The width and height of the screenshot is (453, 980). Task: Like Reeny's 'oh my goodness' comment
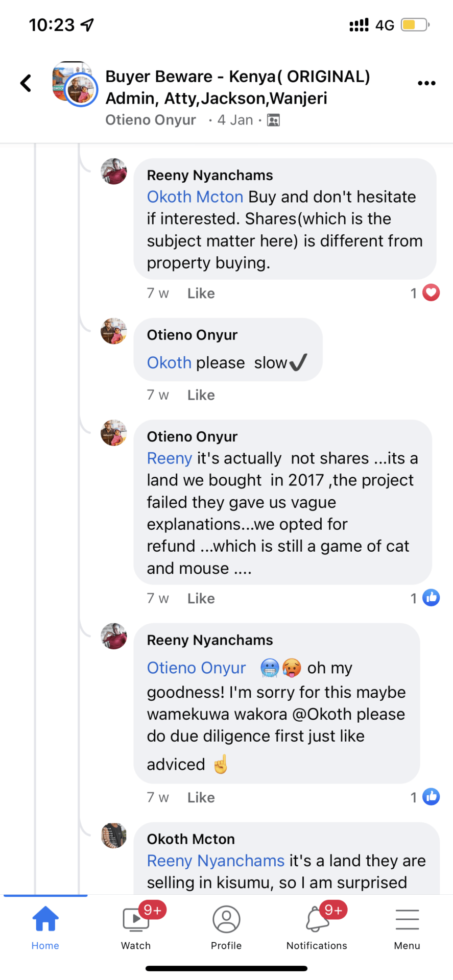click(x=201, y=798)
